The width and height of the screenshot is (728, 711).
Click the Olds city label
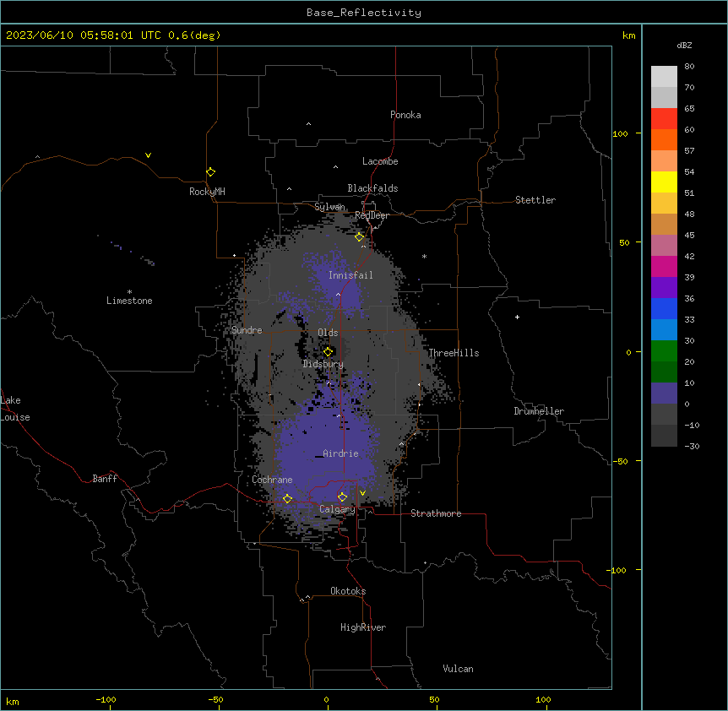328,333
